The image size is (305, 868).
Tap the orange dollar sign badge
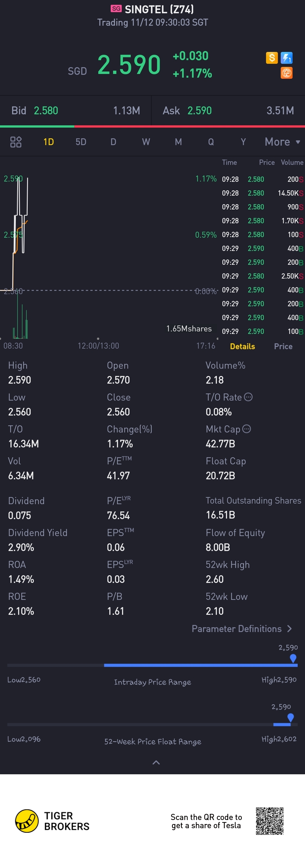click(x=272, y=58)
